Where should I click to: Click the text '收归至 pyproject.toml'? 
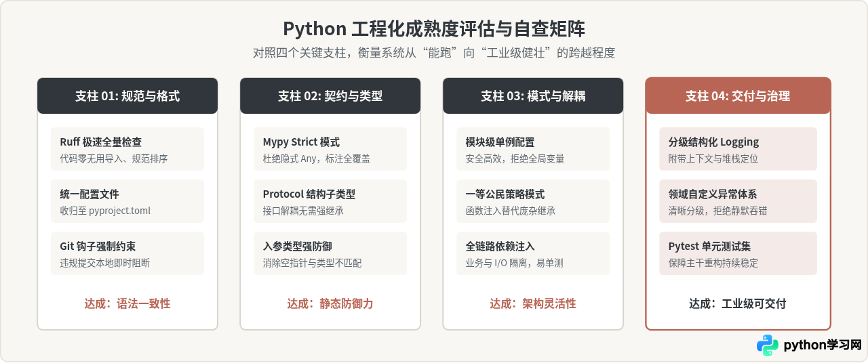(105, 211)
